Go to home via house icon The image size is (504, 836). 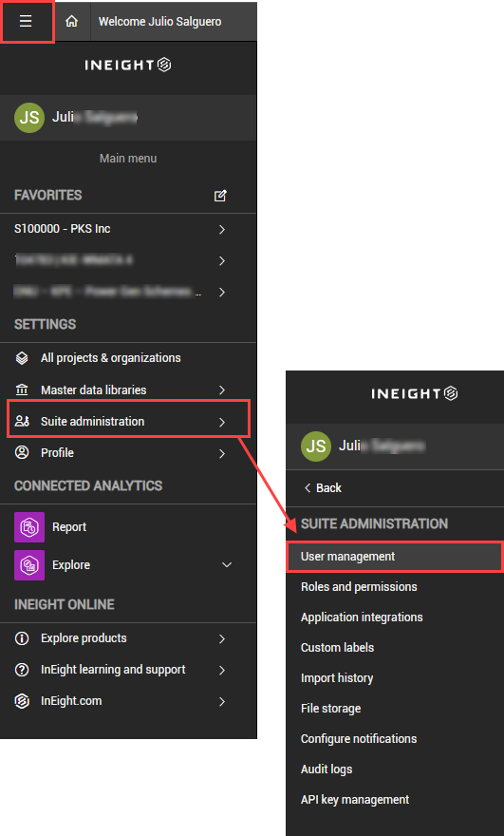tap(71, 21)
